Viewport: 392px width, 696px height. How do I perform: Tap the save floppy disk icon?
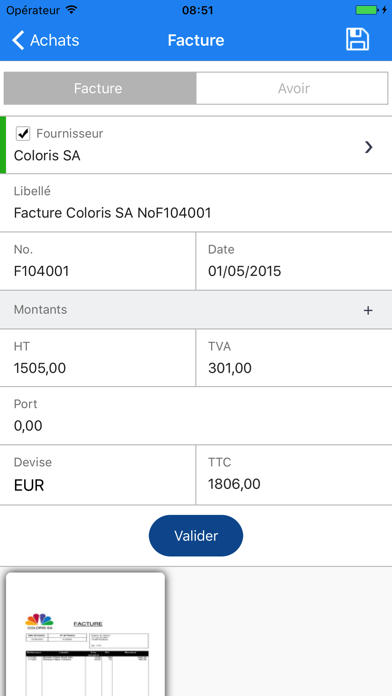(x=357, y=40)
